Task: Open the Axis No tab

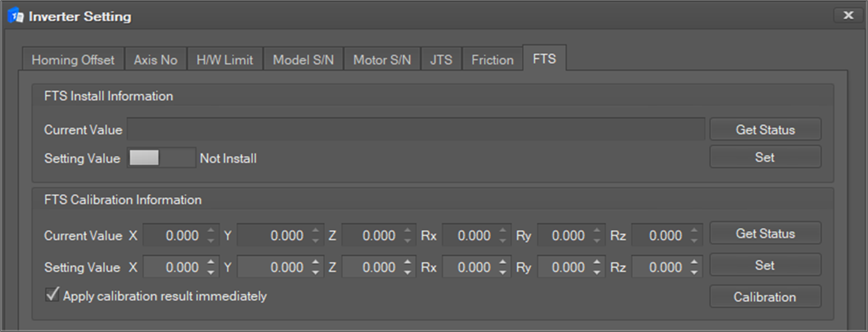Action: pyautogui.click(x=155, y=60)
